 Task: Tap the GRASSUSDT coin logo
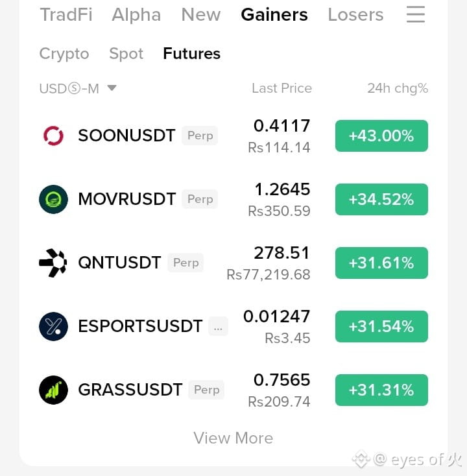click(53, 390)
